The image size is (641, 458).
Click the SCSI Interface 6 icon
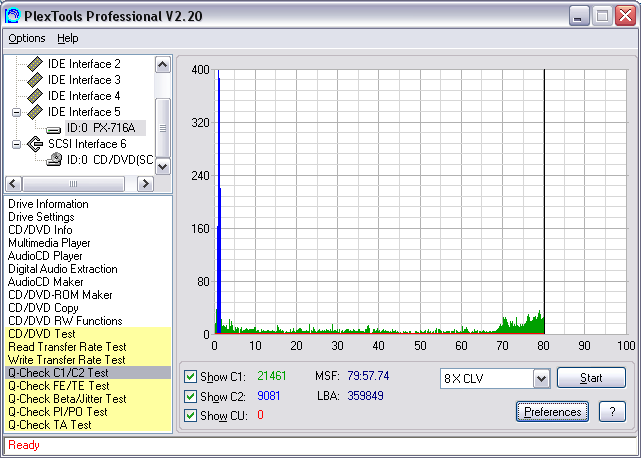click(x=35, y=144)
